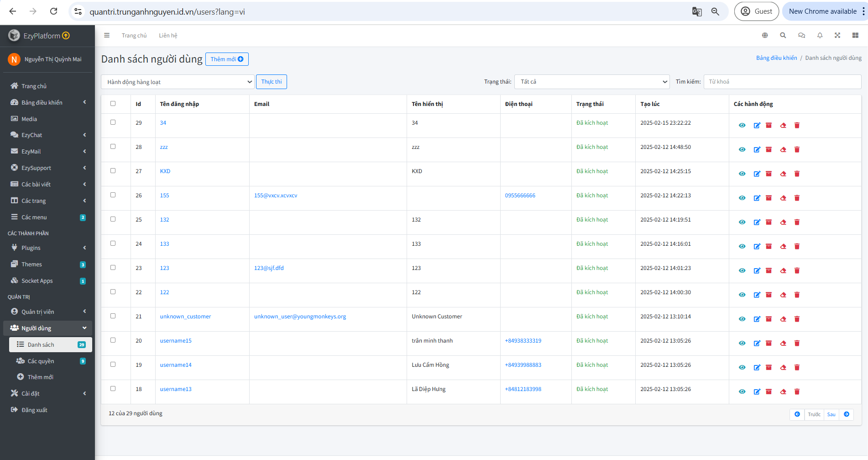View user username13 with the eye icon

(x=742, y=391)
